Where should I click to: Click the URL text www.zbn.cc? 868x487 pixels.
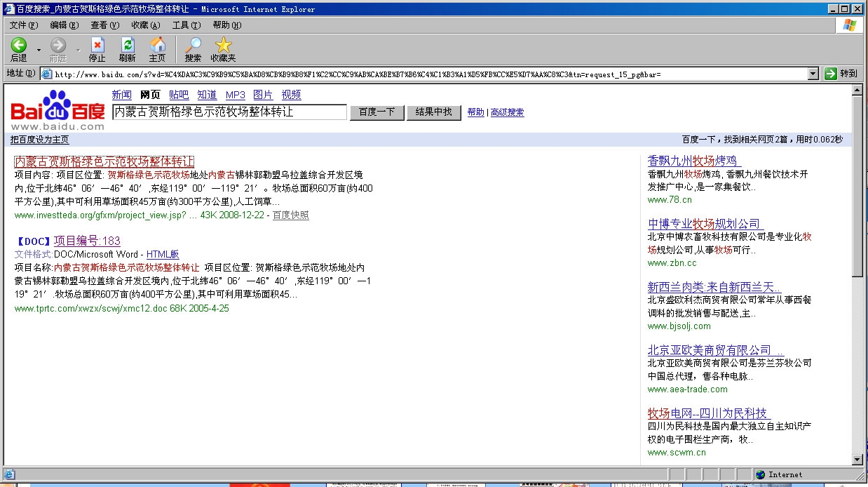click(x=672, y=262)
